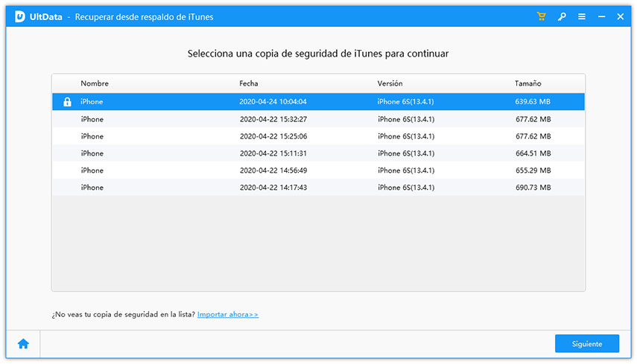The image size is (637, 364).
Task: Click the 639.63 MB size cell
Action: [x=533, y=102]
